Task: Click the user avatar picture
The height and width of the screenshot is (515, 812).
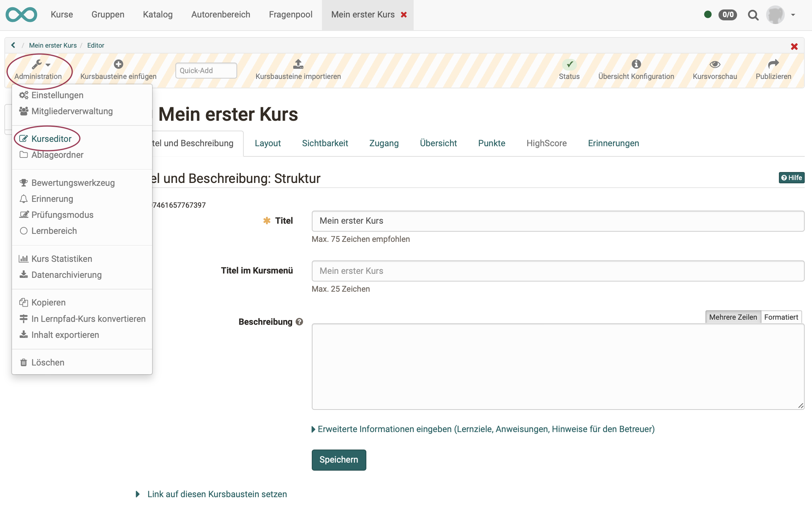Action: point(775,15)
